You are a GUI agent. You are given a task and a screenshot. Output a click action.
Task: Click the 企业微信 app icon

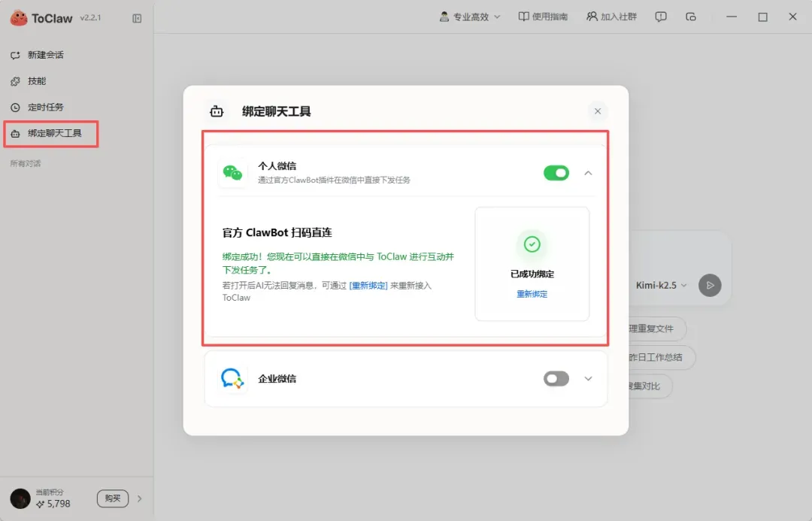click(232, 379)
